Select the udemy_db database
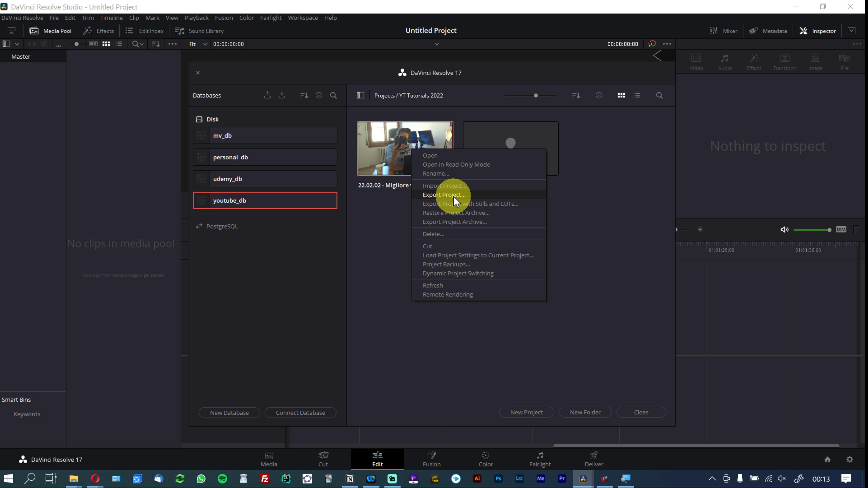 [x=265, y=179]
